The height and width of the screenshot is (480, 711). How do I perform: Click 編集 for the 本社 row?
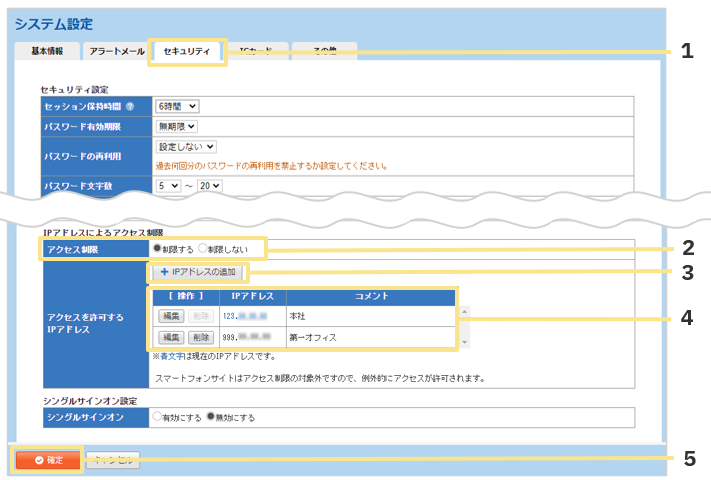[171, 316]
